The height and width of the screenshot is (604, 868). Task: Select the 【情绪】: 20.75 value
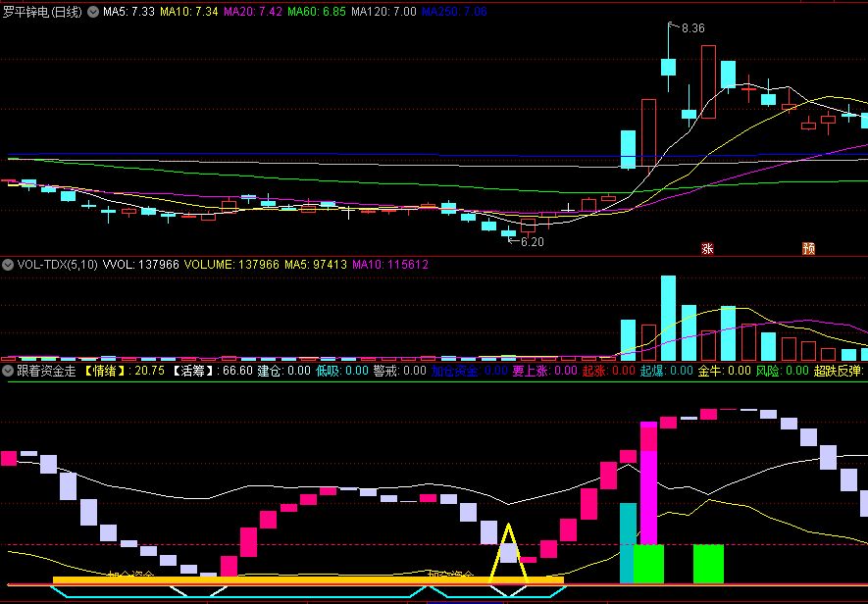coord(124,371)
